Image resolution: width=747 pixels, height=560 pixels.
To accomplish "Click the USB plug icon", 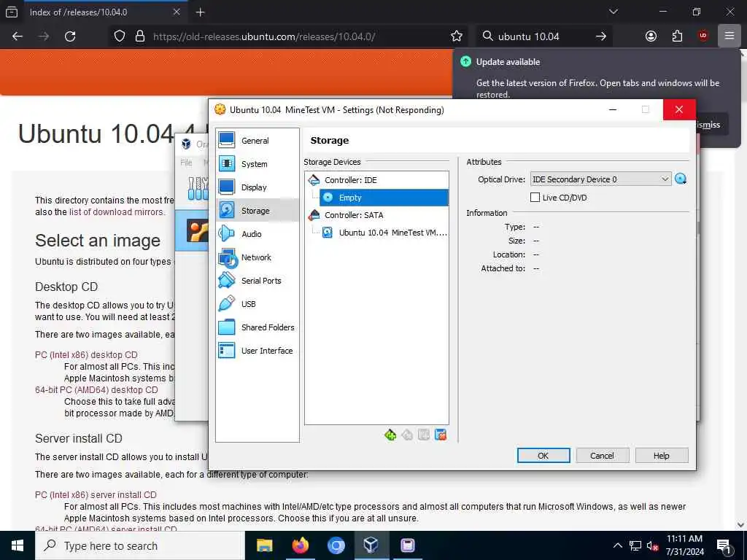I will pos(227,304).
